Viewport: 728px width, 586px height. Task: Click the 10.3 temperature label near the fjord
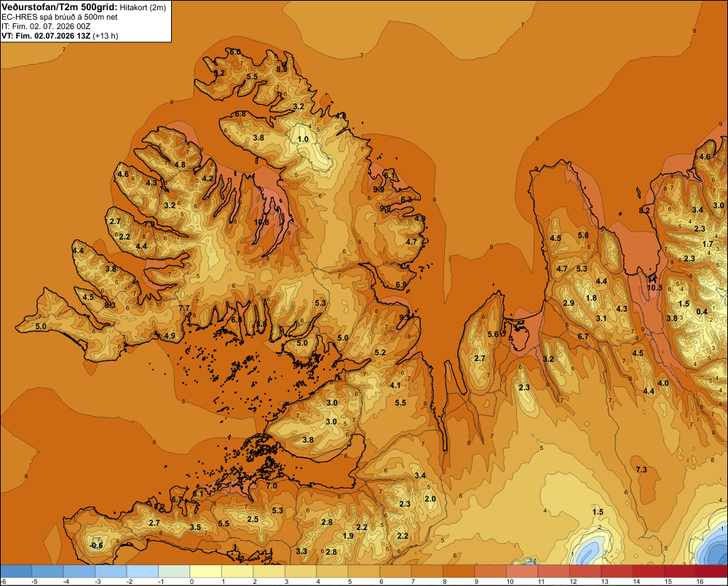(x=654, y=288)
